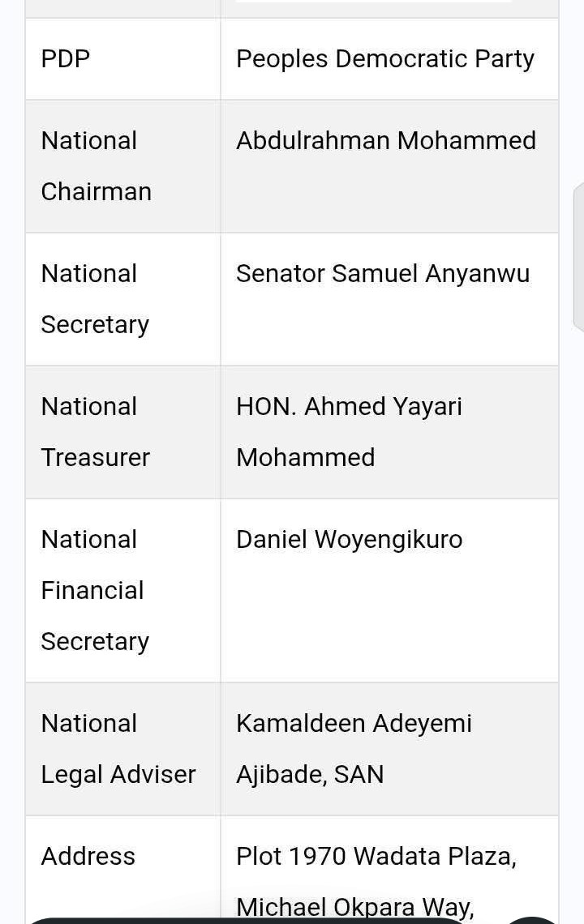Click Senator Samuel Anyanwu's name
This screenshot has height=924, width=584.
pos(383,274)
